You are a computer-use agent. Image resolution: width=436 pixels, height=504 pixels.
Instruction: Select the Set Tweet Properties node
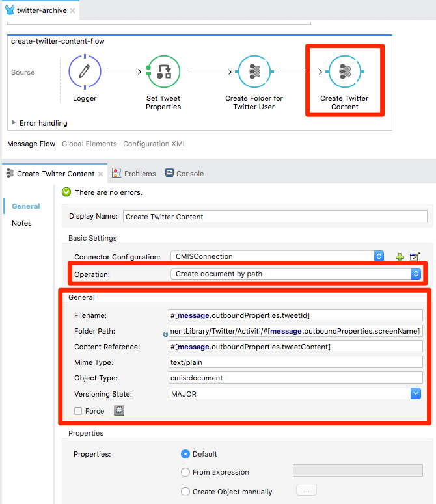coord(163,72)
